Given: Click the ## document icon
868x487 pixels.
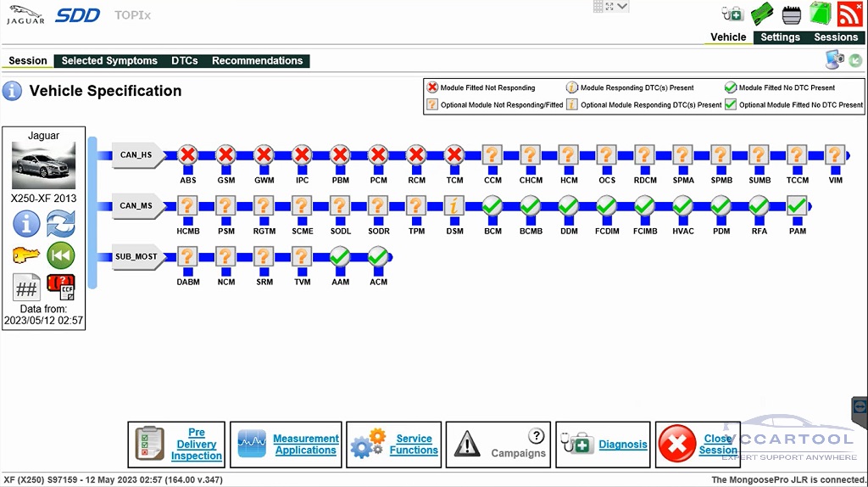Looking at the screenshot, I should [x=26, y=288].
